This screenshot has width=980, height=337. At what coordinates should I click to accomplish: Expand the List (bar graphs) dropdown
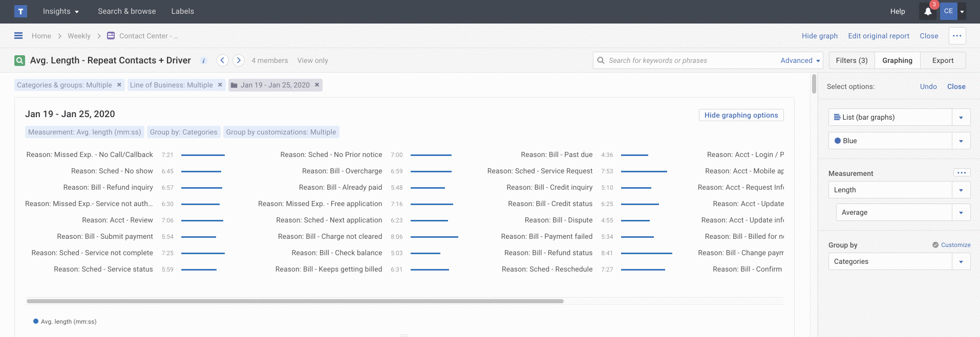(961, 117)
